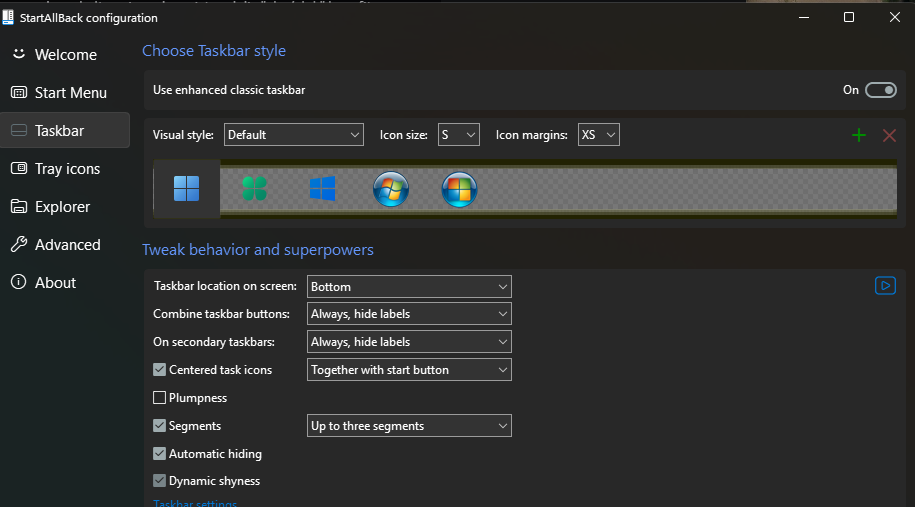Disable Automatic hiding checkbox
Viewport: 915px width, 507px height.
click(159, 453)
